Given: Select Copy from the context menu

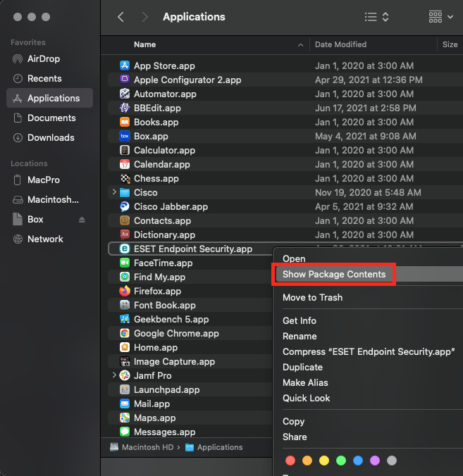Looking at the screenshot, I should click(293, 421).
